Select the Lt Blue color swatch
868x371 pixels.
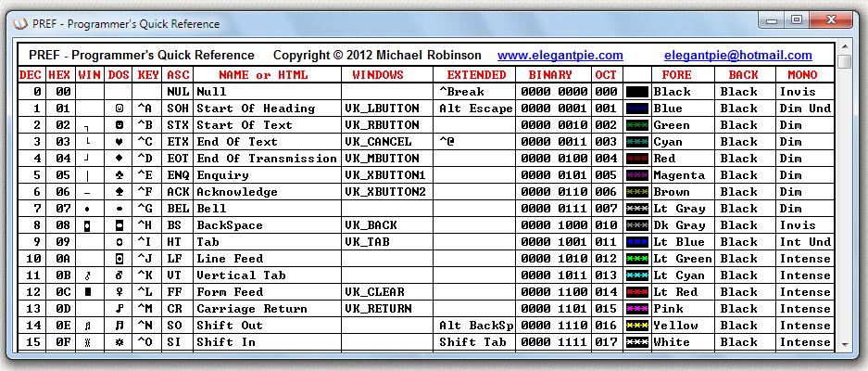coord(637,242)
